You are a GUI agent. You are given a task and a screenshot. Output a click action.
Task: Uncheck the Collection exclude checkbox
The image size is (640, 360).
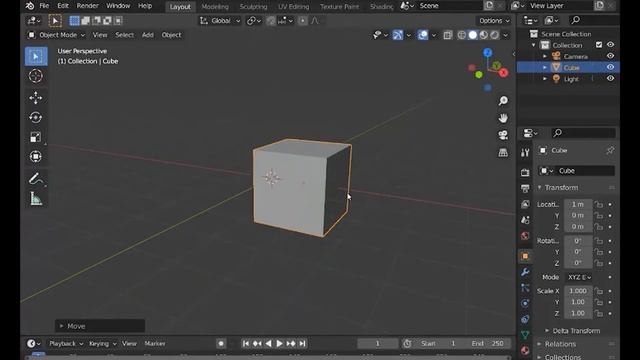coord(599,44)
